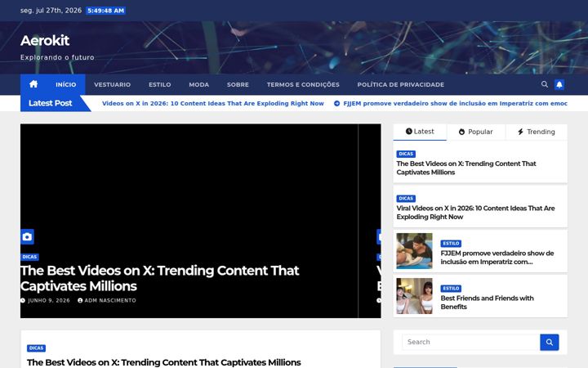Click DICAS tag on lower article card

point(37,348)
